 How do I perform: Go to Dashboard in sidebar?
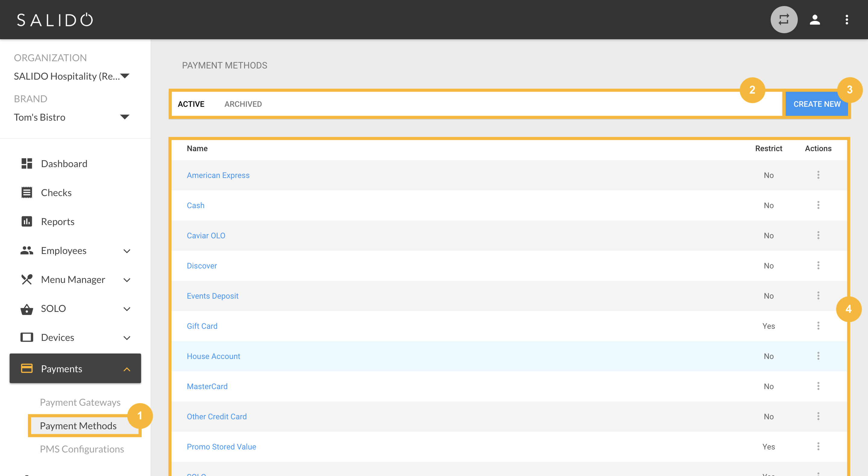(x=64, y=163)
